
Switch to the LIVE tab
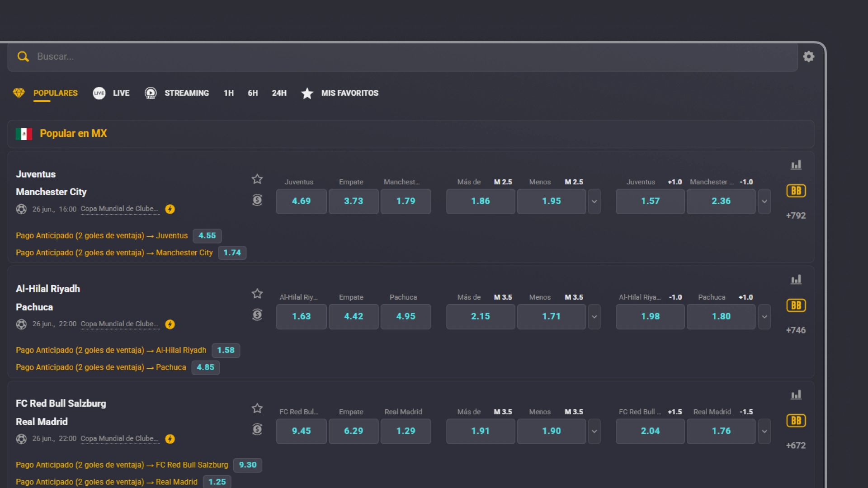(121, 93)
